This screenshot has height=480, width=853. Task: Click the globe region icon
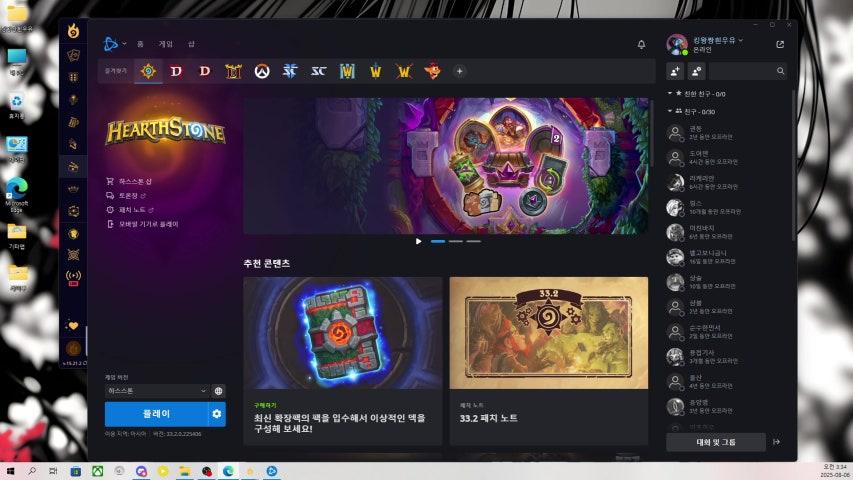click(218, 391)
